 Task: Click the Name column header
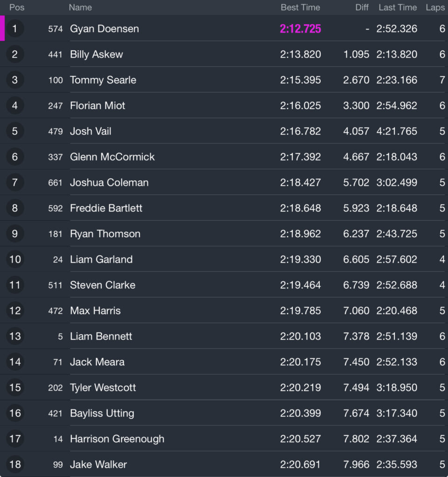[80, 7]
